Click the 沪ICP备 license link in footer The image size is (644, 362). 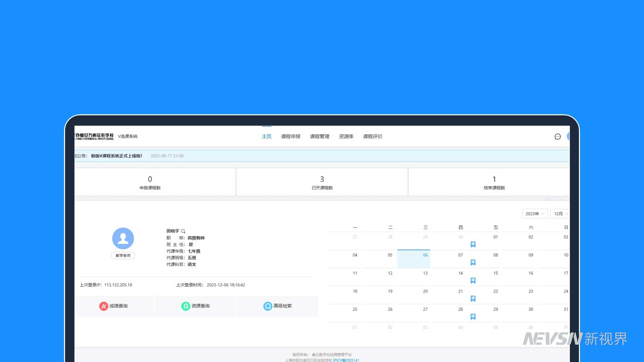point(346,360)
